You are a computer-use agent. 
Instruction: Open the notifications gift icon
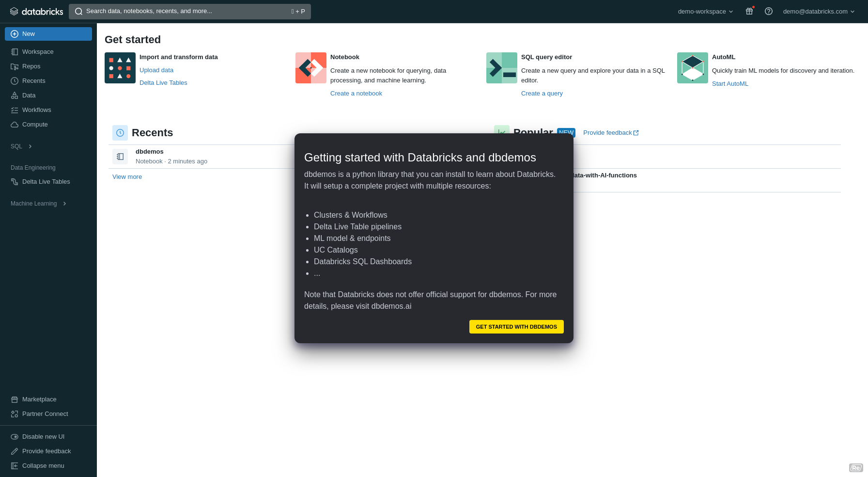tap(749, 11)
